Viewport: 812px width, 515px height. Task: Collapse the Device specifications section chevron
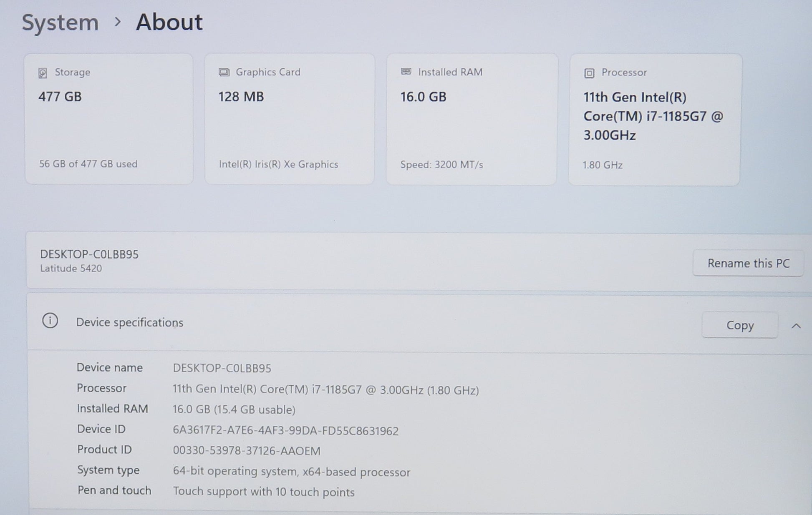coord(796,326)
